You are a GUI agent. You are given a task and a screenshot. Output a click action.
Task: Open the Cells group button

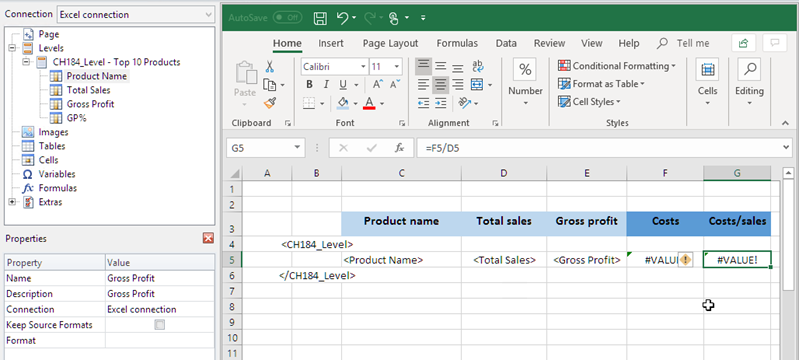pos(707,83)
